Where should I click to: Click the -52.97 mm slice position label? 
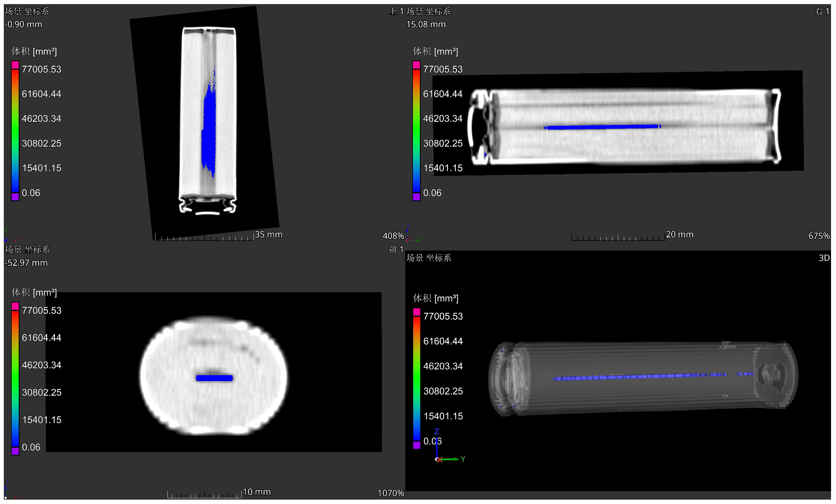click(x=26, y=263)
